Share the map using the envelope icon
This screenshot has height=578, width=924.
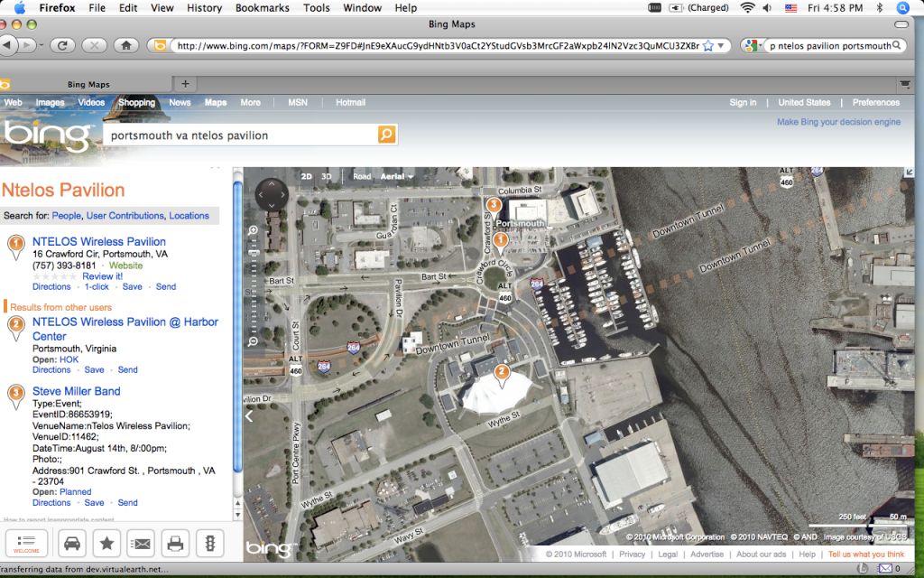(x=142, y=543)
